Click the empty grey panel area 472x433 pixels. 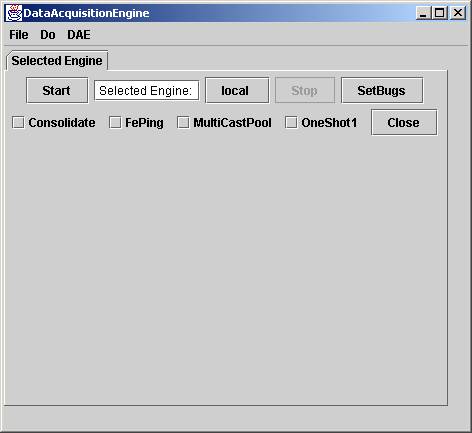pyautogui.click(x=226, y=267)
